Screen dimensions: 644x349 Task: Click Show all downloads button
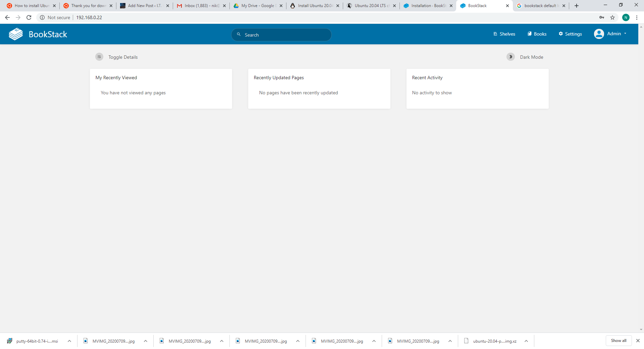click(x=619, y=341)
